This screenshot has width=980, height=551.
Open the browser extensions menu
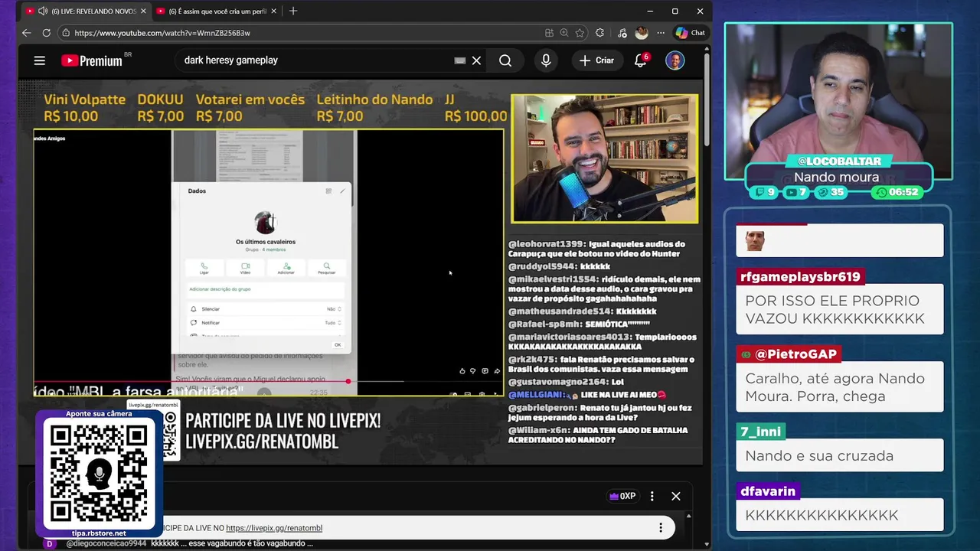click(x=599, y=33)
